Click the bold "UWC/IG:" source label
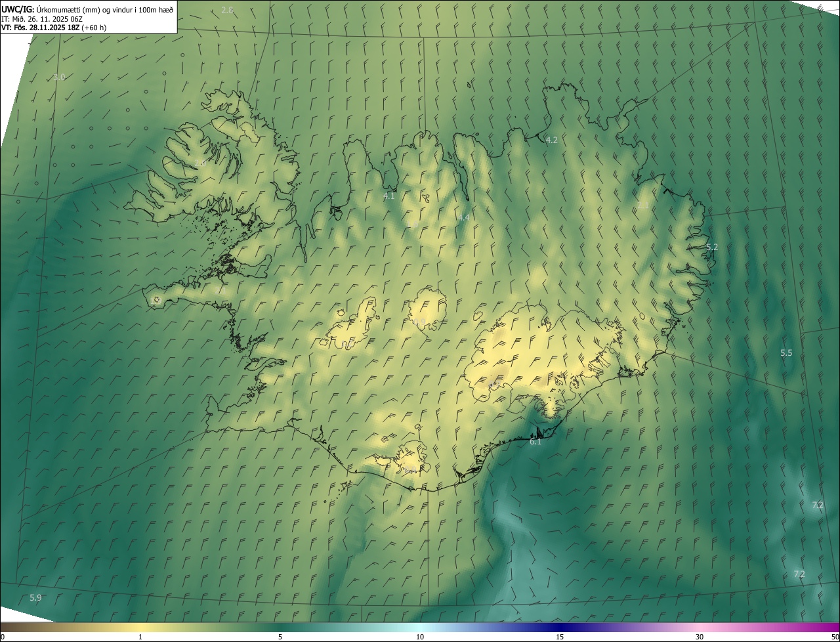The height and width of the screenshot is (642, 840). [17, 9]
